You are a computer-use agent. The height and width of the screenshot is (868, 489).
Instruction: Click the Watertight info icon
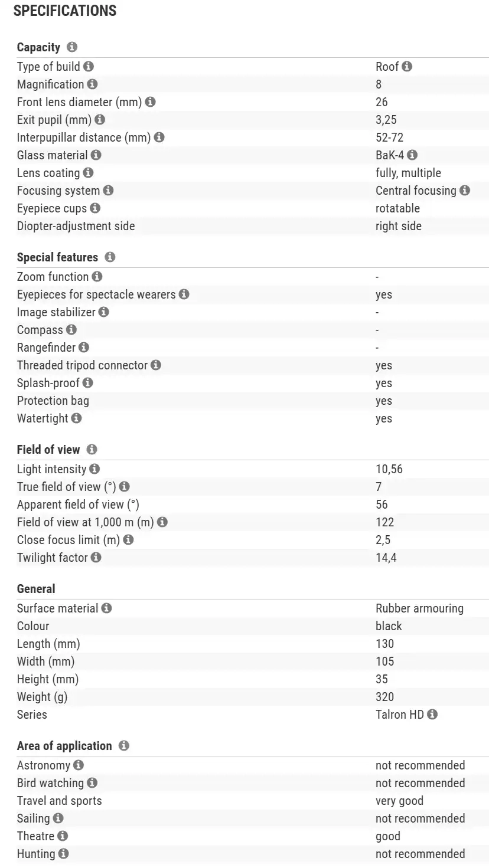(x=76, y=418)
